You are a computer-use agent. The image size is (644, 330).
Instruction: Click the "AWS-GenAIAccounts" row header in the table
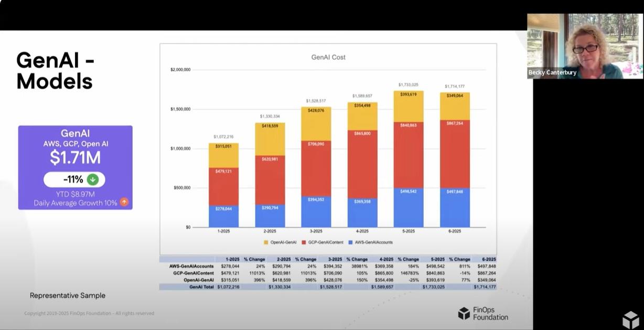point(192,266)
